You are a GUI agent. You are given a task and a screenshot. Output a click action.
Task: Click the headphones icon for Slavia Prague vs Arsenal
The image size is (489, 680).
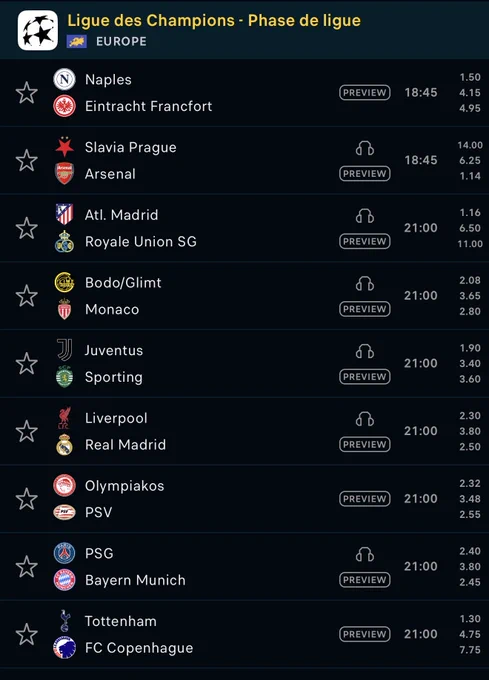365,148
